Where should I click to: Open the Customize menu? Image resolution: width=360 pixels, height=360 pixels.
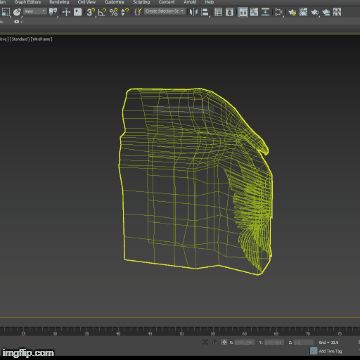[x=114, y=2]
